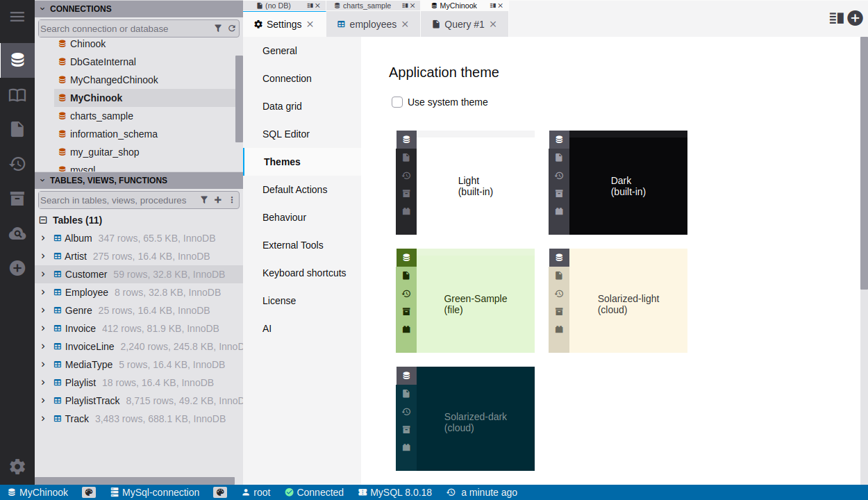Expand the Album table node
The height and width of the screenshot is (500, 868).
point(43,238)
